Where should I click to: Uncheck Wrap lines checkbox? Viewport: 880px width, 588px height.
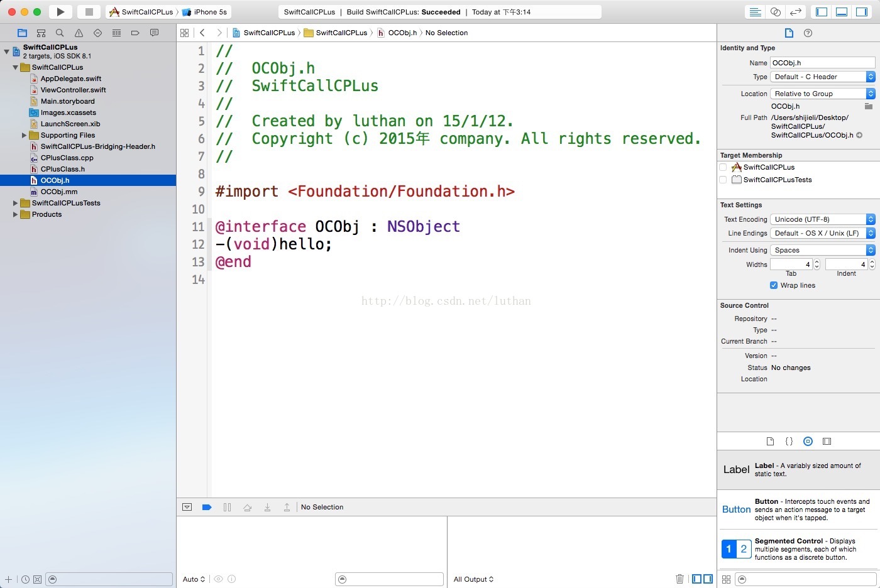[x=774, y=285]
